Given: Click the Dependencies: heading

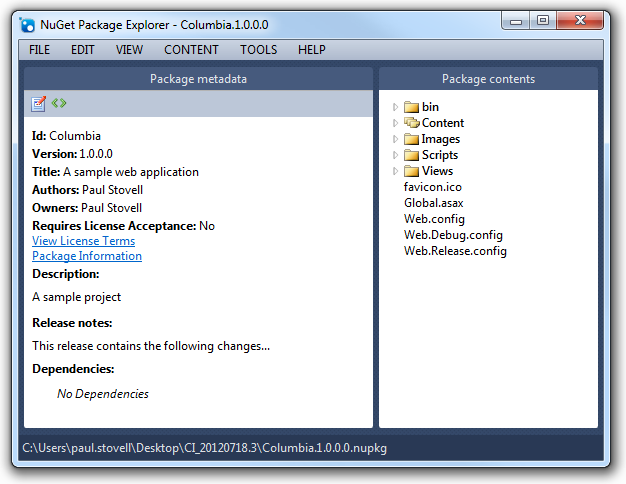Looking at the screenshot, I should tap(73, 369).
